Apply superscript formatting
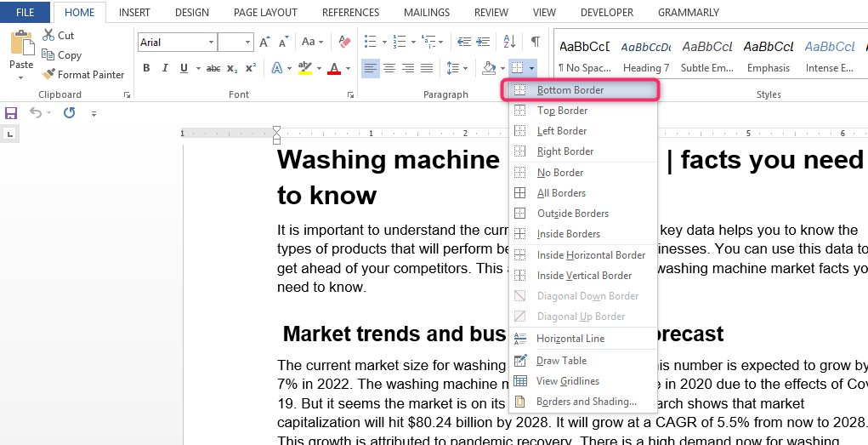 [251, 68]
